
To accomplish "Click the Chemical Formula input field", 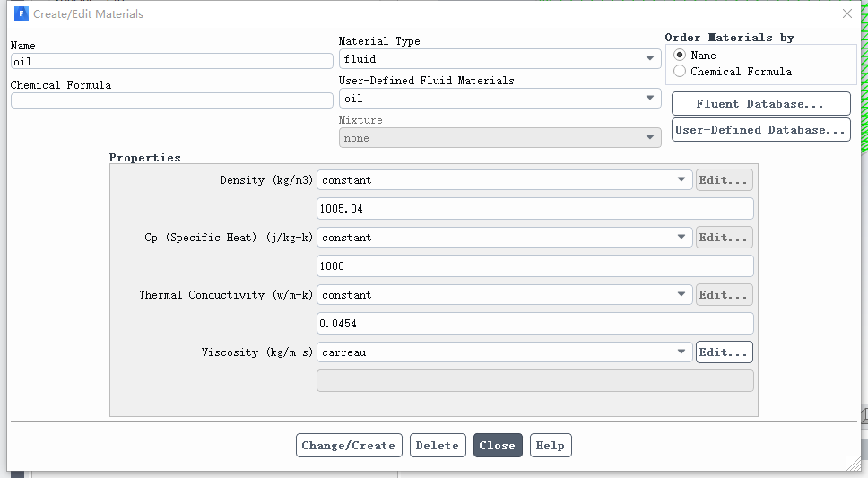I will (171, 100).
